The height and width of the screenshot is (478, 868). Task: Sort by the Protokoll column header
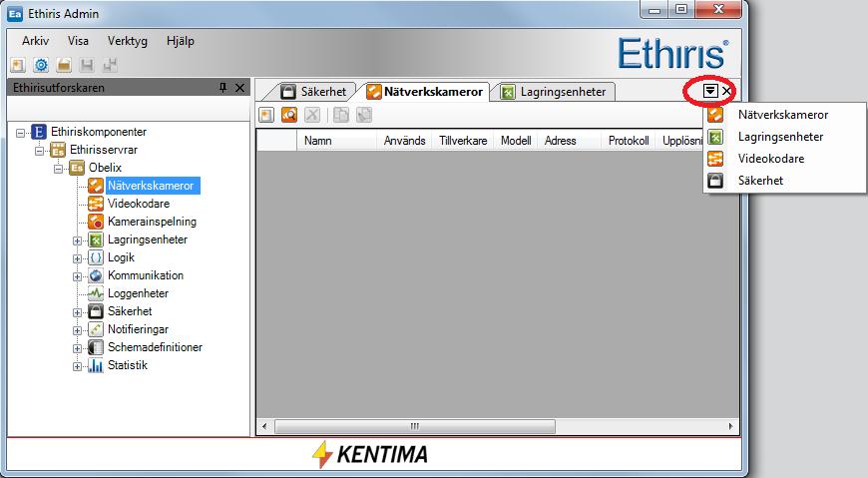pos(629,141)
